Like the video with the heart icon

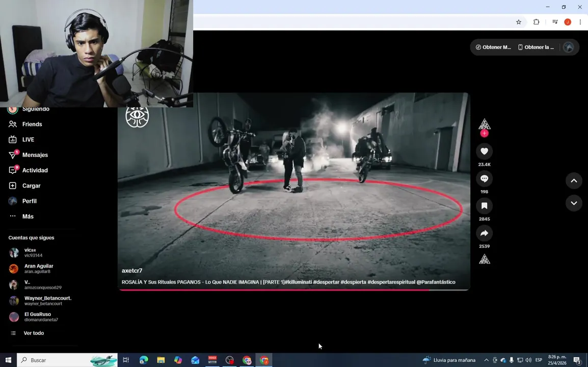pos(484,151)
